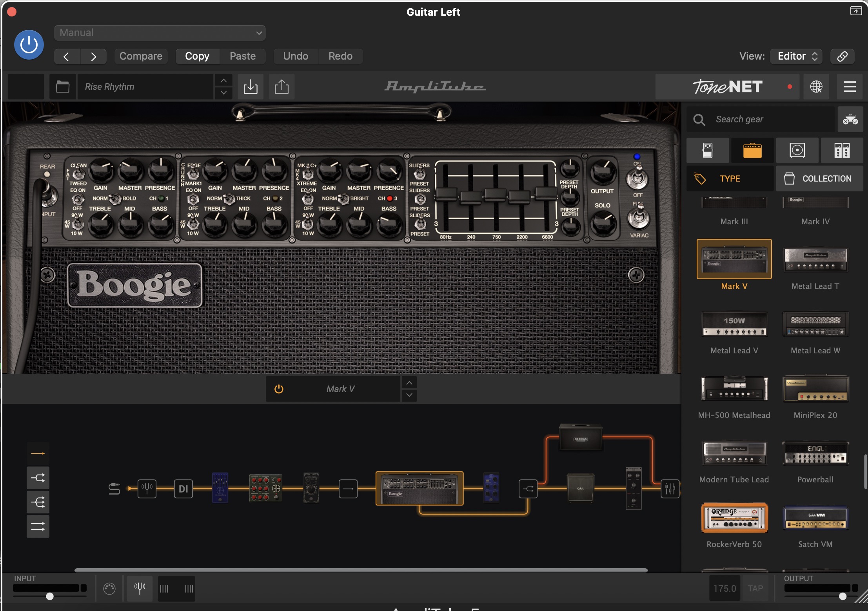Select the Mark III amp thumbnail
The width and height of the screenshot is (868, 611).
pyautogui.click(x=734, y=203)
